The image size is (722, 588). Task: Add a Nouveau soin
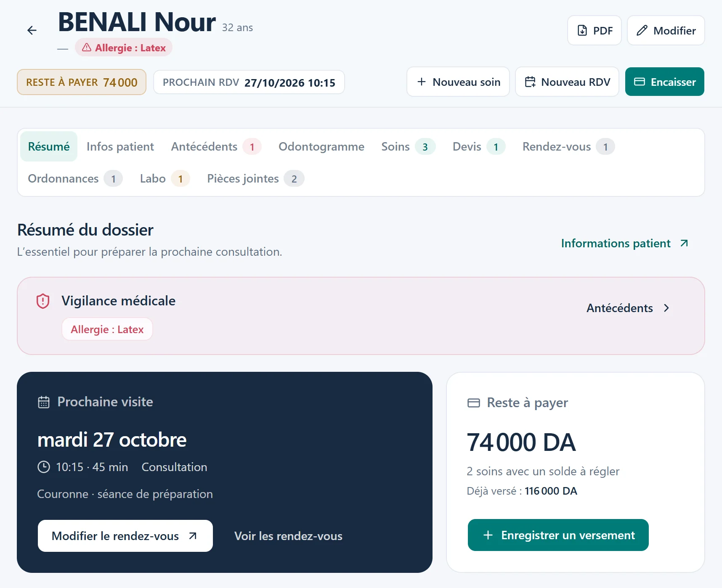tap(458, 82)
